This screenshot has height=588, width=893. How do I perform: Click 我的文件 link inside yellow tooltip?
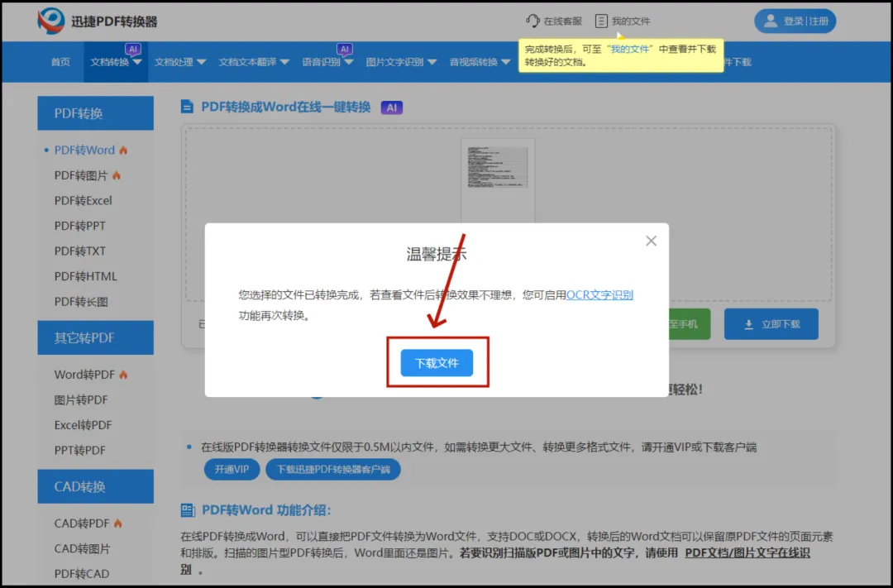pyautogui.click(x=630, y=49)
